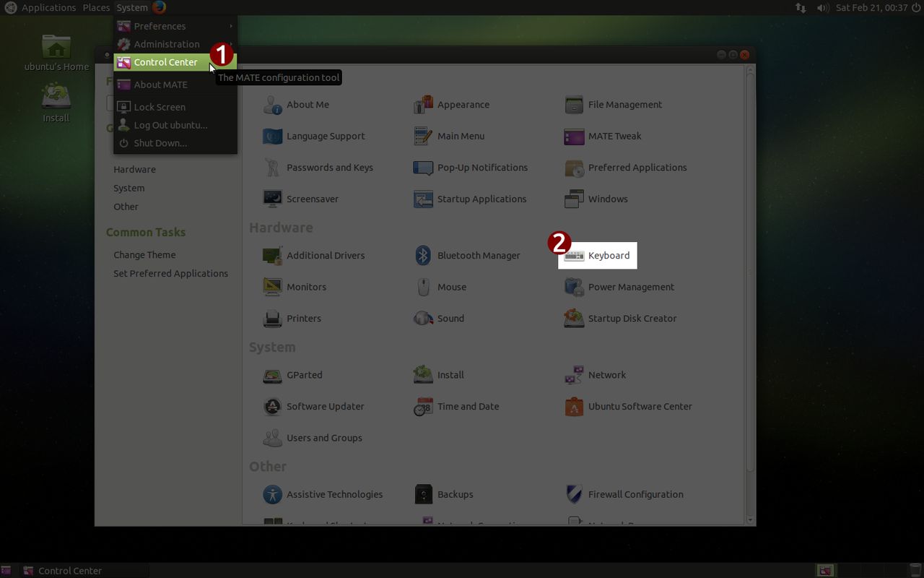
Task: Click show desktop button in bottom panel
Action: tap(6, 571)
